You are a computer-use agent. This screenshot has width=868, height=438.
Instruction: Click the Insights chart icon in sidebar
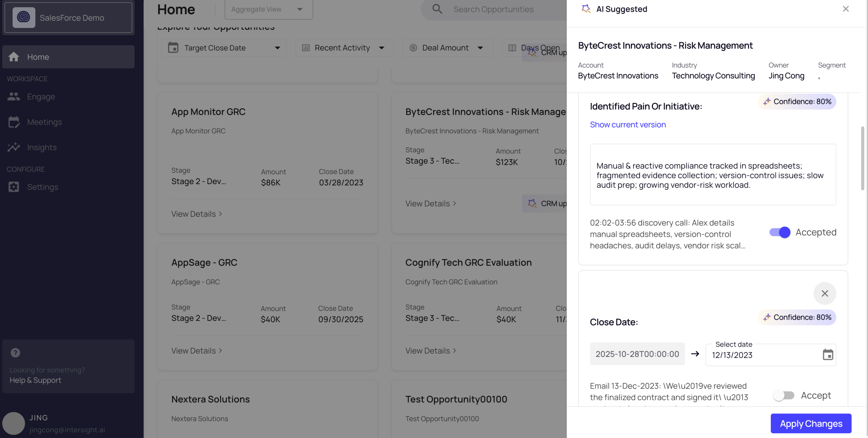(14, 147)
